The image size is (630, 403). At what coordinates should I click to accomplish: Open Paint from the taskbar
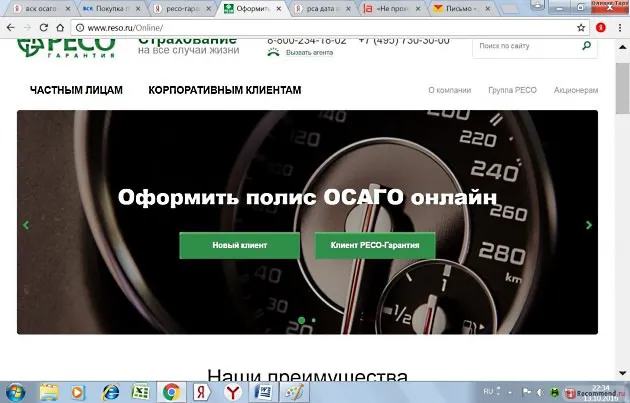click(x=295, y=392)
